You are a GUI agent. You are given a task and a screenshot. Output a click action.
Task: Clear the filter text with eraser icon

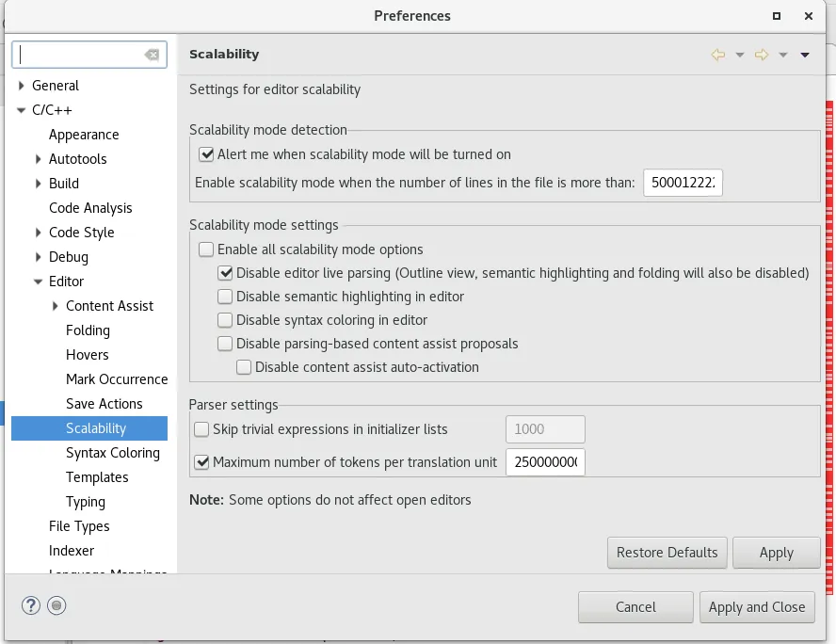[x=152, y=55]
